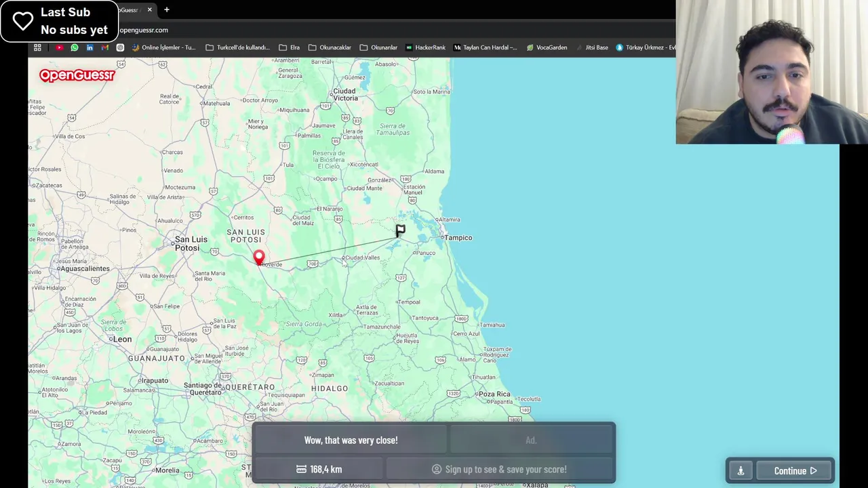Click the Ciudad Victoria label on map
The height and width of the screenshot is (488, 868).
(x=344, y=94)
